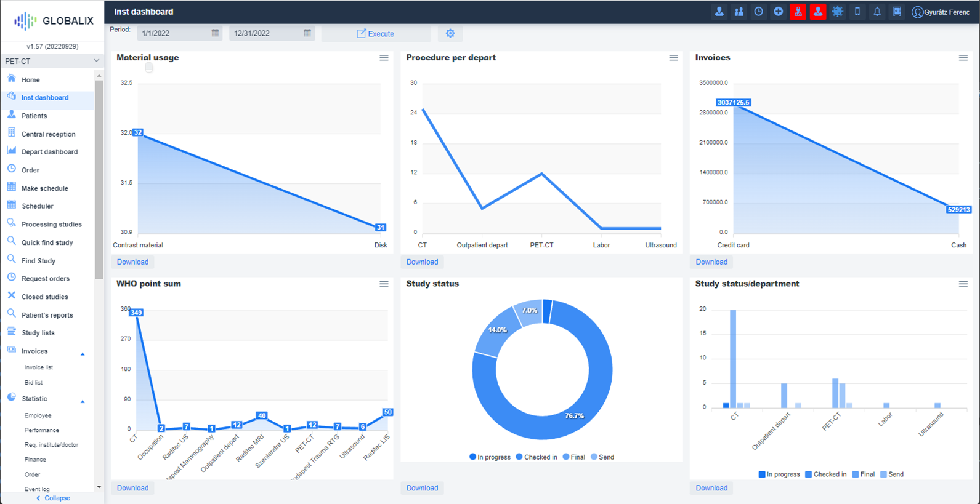Open Invoices chart hamburger menu
This screenshot has height=504, width=980.
click(x=963, y=58)
